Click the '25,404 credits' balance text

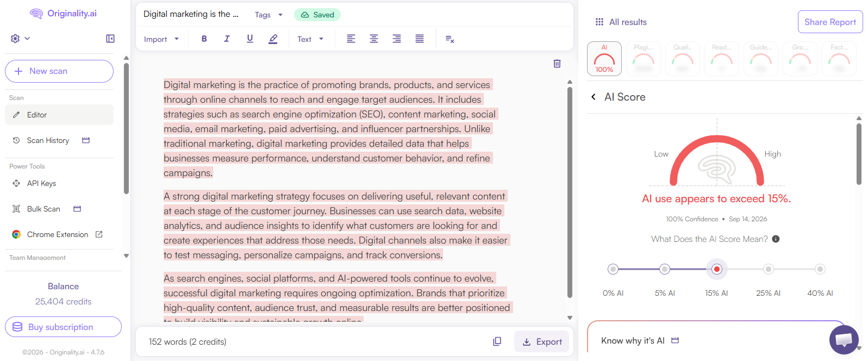tap(63, 301)
